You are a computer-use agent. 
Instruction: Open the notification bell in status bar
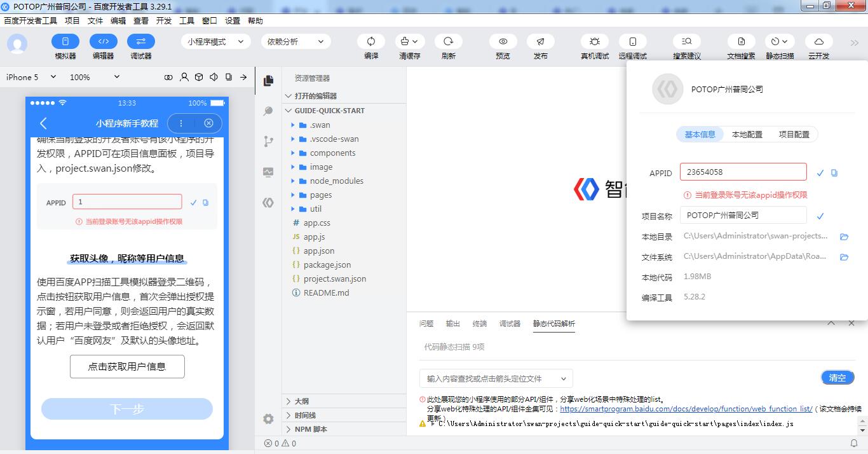[854, 443]
